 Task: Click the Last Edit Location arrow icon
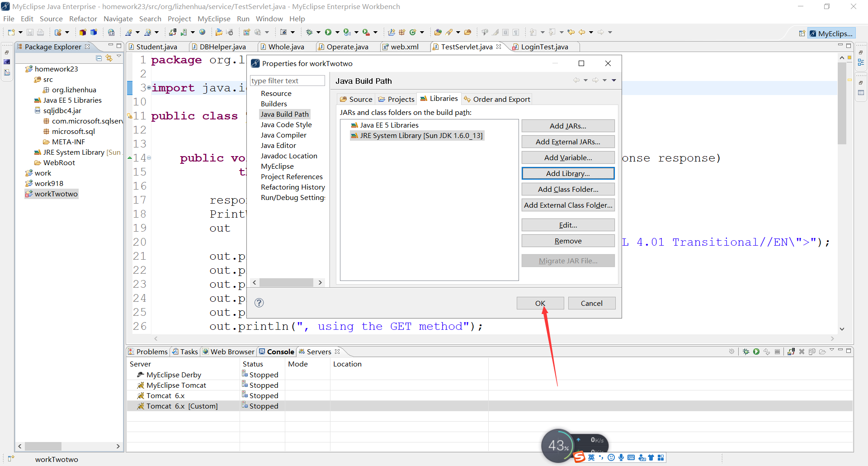tap(571, 32)
